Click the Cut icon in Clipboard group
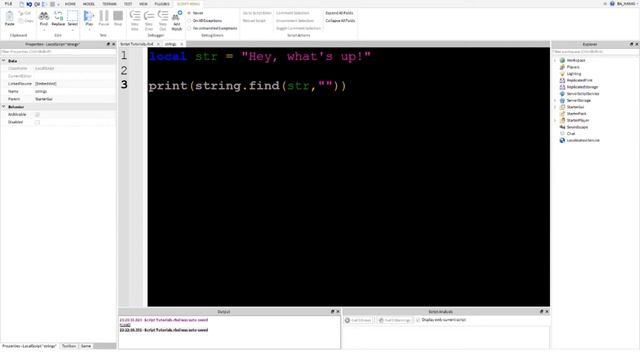Image resolution: width=640 pixels, height=360 pixels. [x=21, y=13]
